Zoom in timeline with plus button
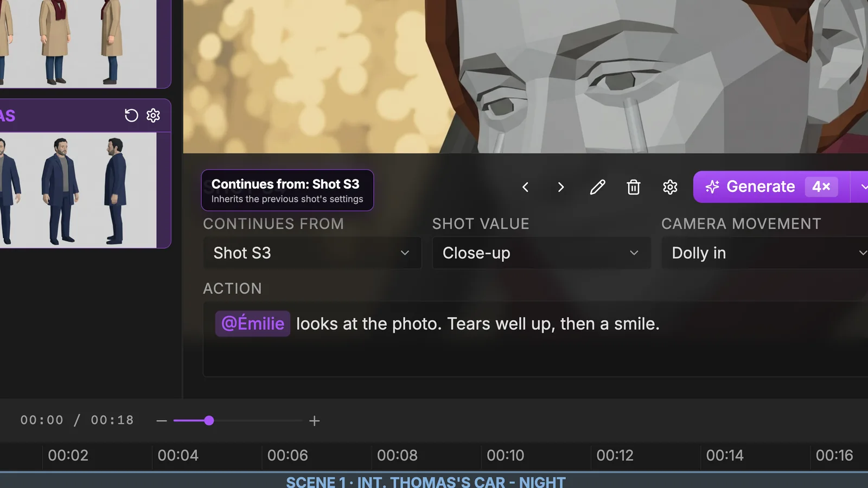 315,421
